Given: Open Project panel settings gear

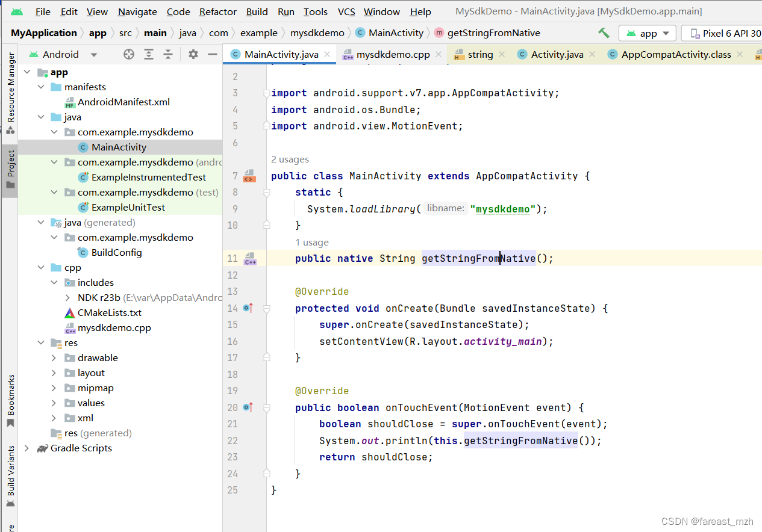Looking at the screenshot, I should [193, 54].
